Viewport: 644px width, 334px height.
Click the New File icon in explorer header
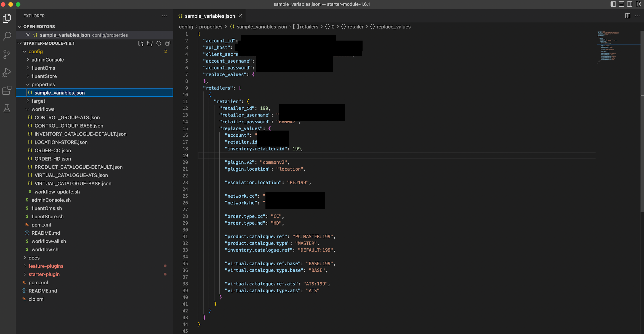[x=141, y=43]
